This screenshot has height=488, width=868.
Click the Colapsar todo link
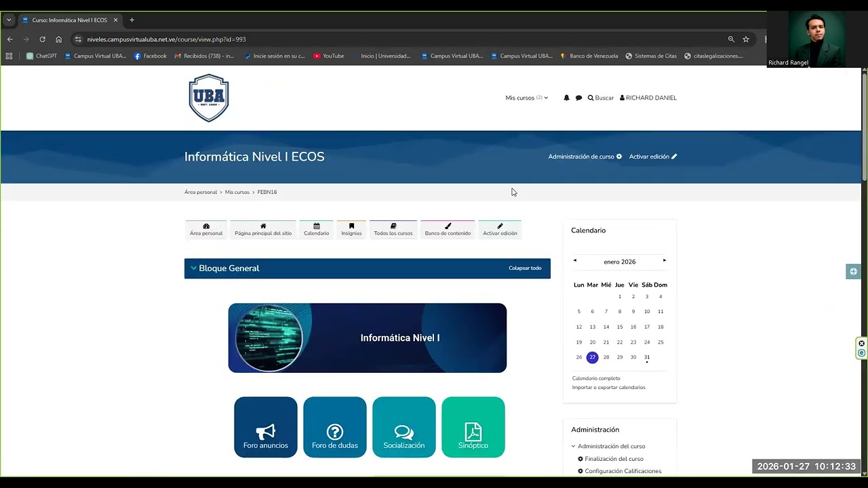coord(525,268)
